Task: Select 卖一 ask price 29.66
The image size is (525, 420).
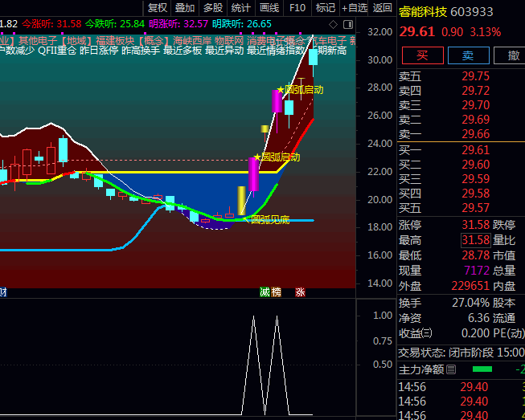Action: tap(475, 134)
